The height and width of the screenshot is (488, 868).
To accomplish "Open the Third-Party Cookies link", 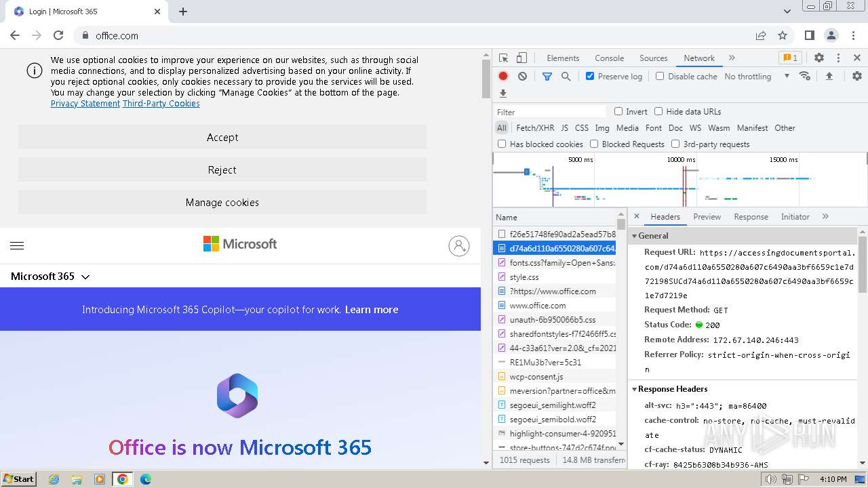I will (161, 104).
